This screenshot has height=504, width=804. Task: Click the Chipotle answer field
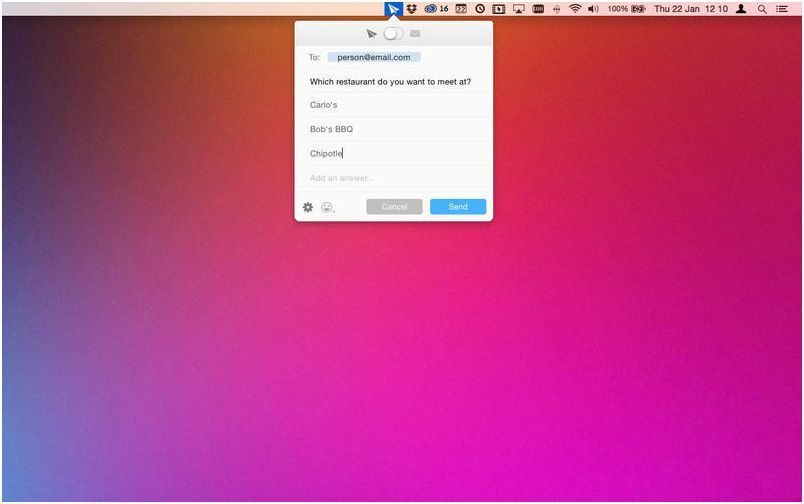[x=393, y=153]
